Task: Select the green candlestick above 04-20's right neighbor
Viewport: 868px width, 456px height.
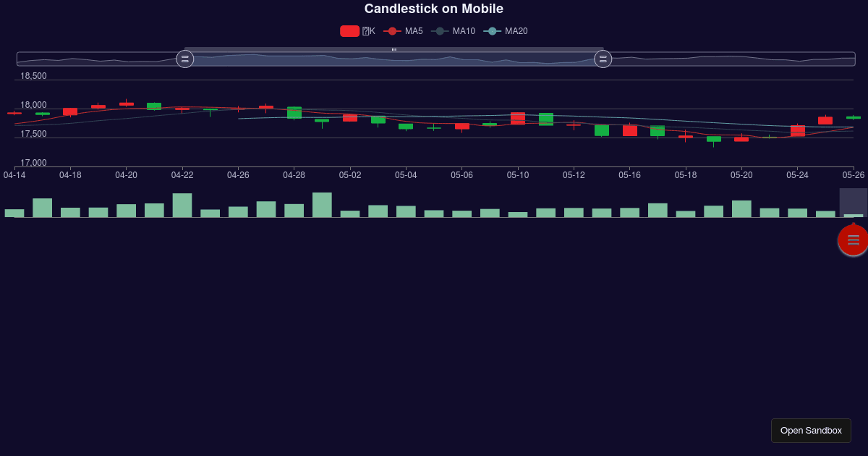Action: (154, 106)
